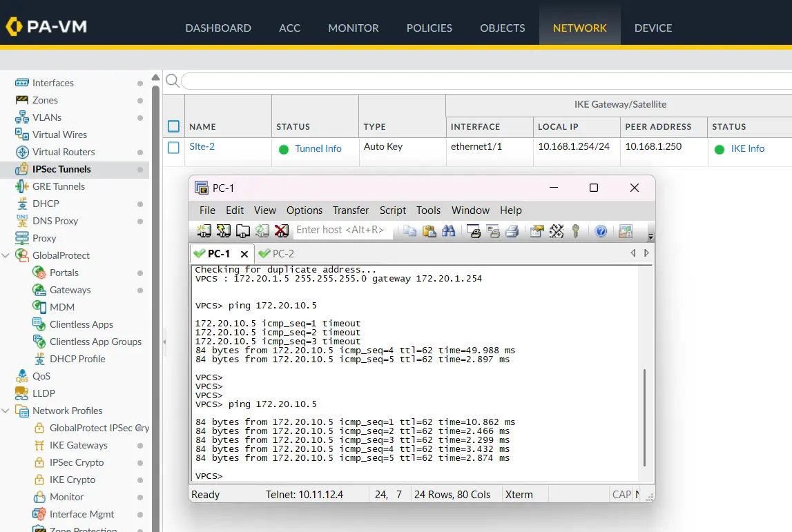792x532 pixels.
Task: Click the green Reconnect icon
Action: (x=262, y=230)
